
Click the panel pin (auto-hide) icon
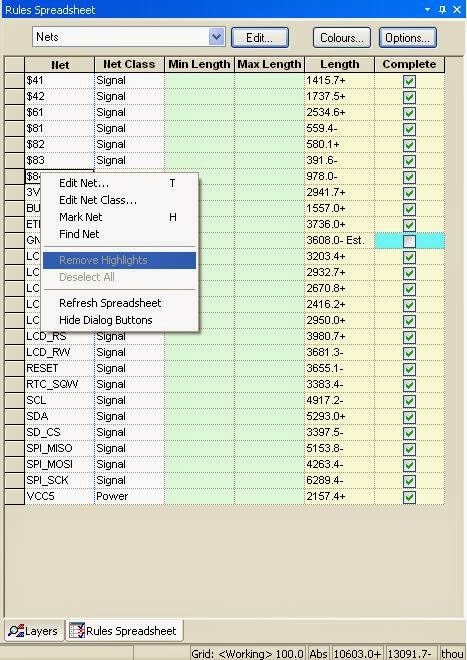[442, 9]
